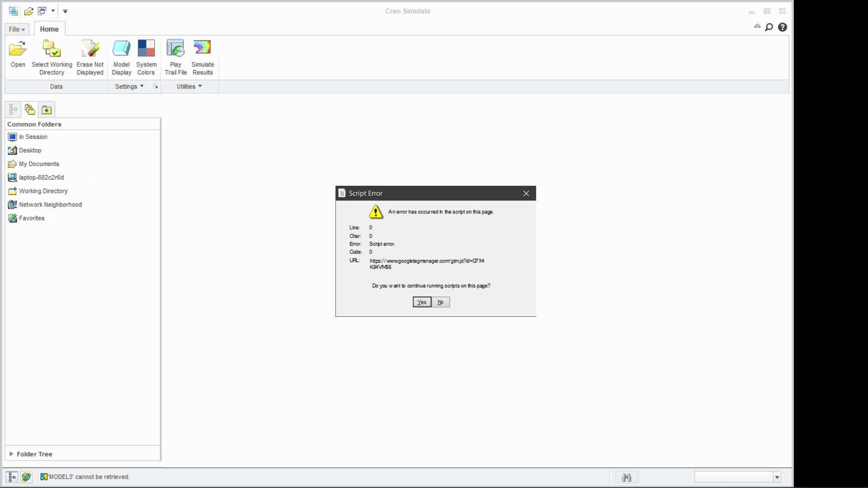Screen dimensions: 868x488
Task: Expand the Folder Tree section
Action: [x=12, y=454]
